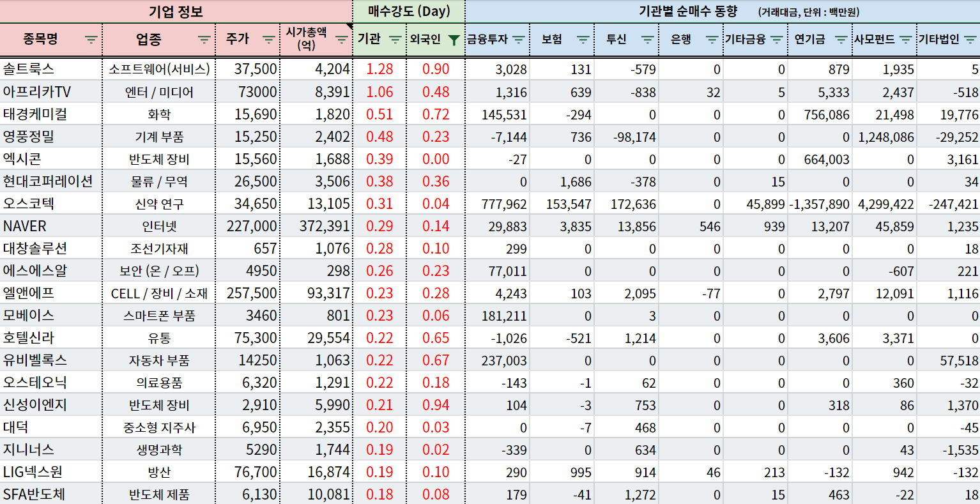Select the 엘앤에프 cell

click(51, 293)
